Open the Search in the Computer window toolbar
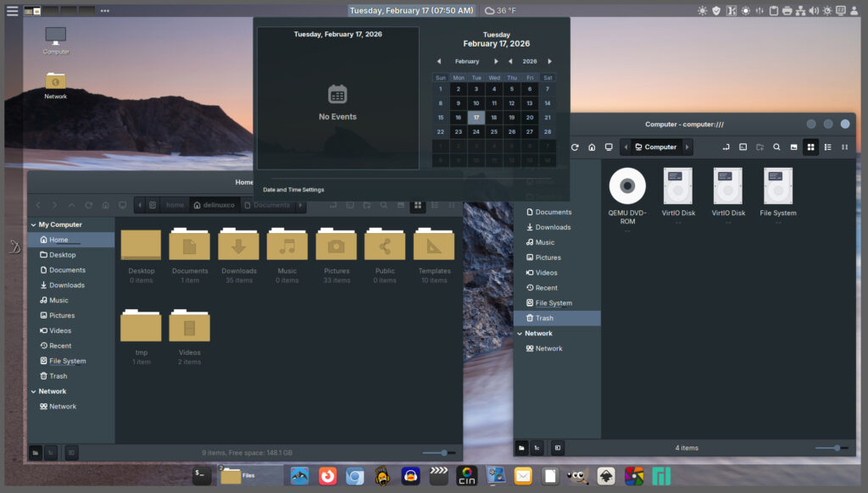The width and height of the screenshot is (868, 493). (x=776, y=147)
